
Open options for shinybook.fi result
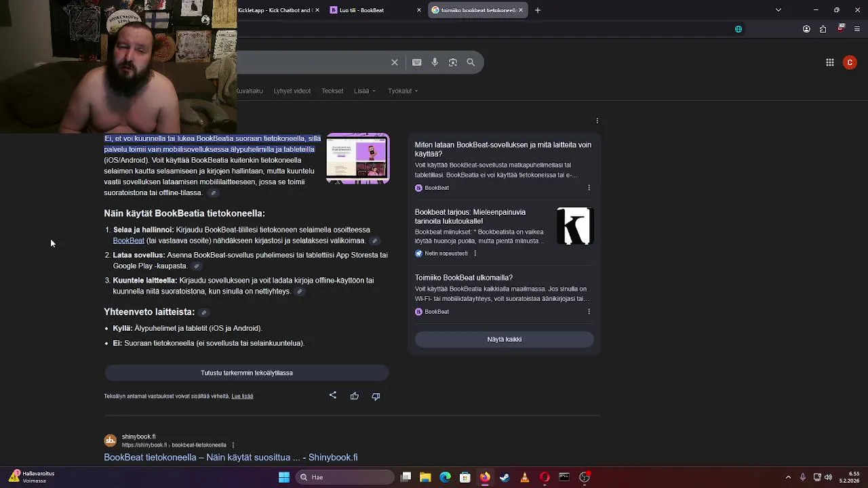[233, 445]
